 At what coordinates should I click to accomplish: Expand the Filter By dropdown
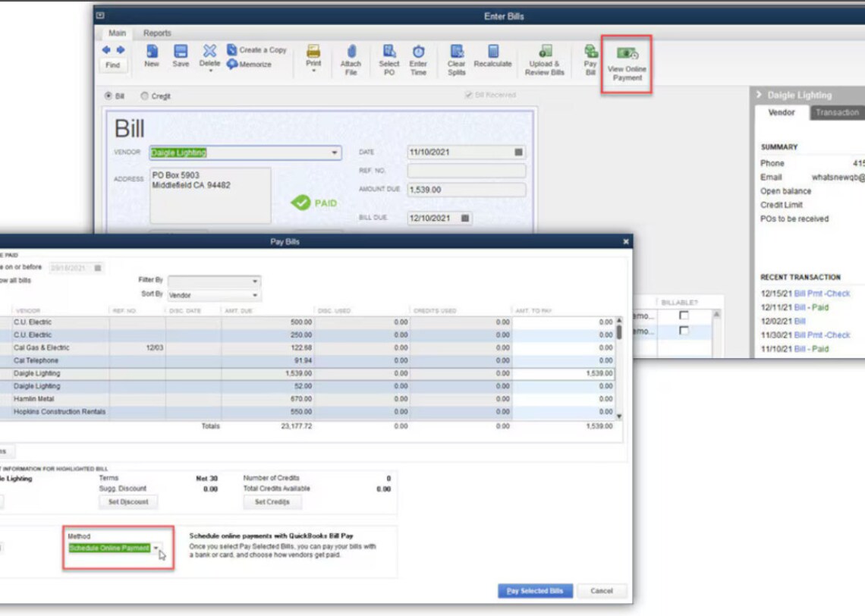[254, 281]
